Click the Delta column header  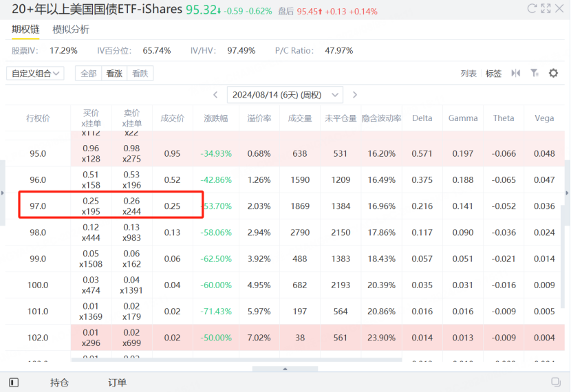click(422, 118)
